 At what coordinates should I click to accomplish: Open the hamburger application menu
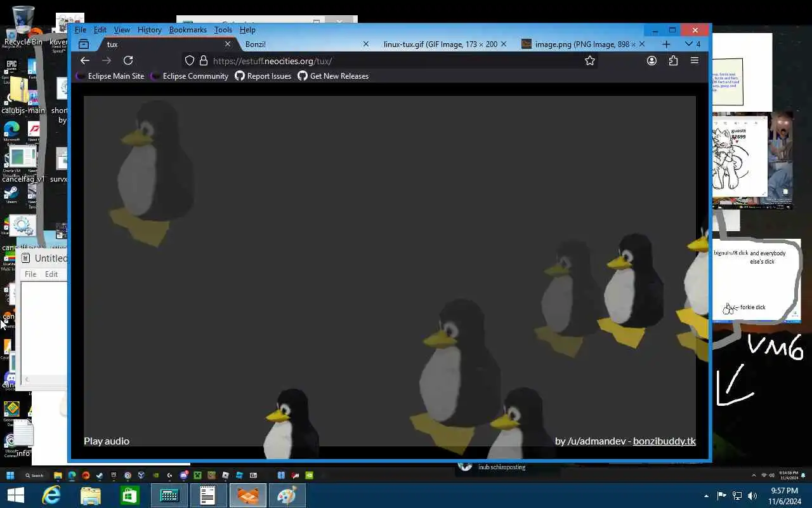[x=695, y=60]
